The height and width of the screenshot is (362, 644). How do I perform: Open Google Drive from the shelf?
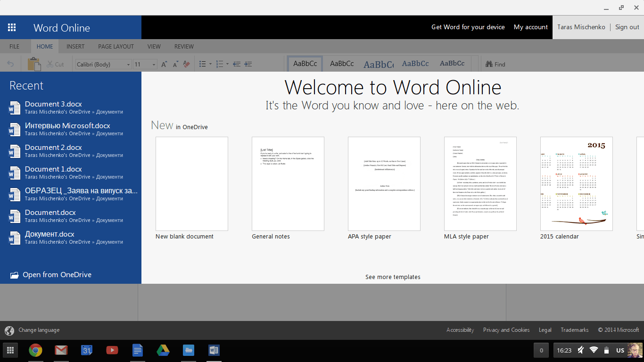pos(163,350)
